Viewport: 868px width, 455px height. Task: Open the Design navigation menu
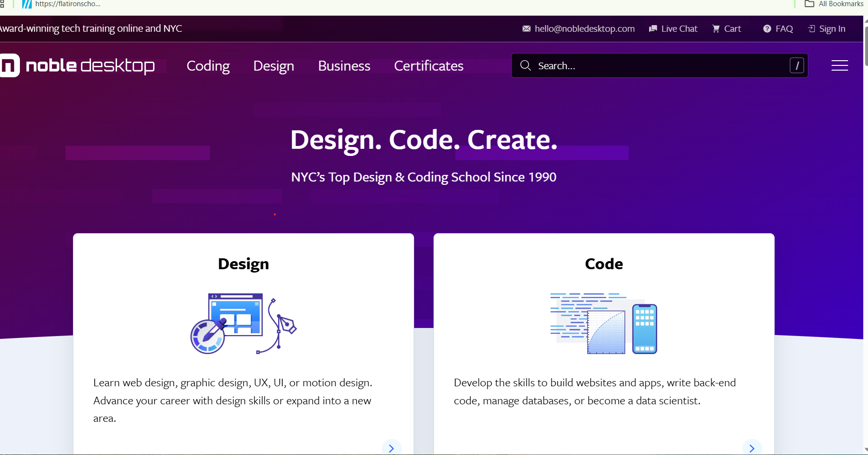pyautogui.click(x=273, y=66)
